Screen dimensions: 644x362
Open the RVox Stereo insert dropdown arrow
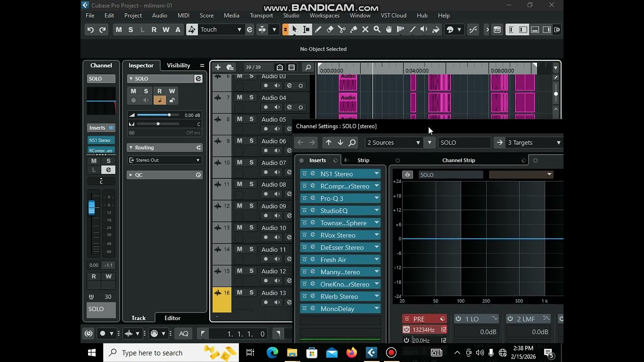[x=376, y=235]
